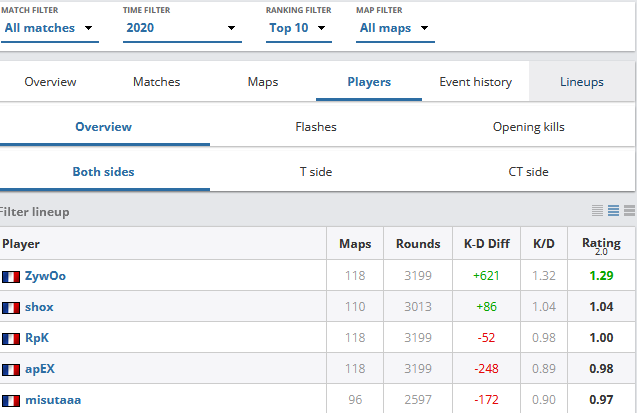Image resolution: width=637 pixels, height=413 pixels.
Task: Open the Map filter 'All maps' dropdown
Action: (x=395, y=28)
